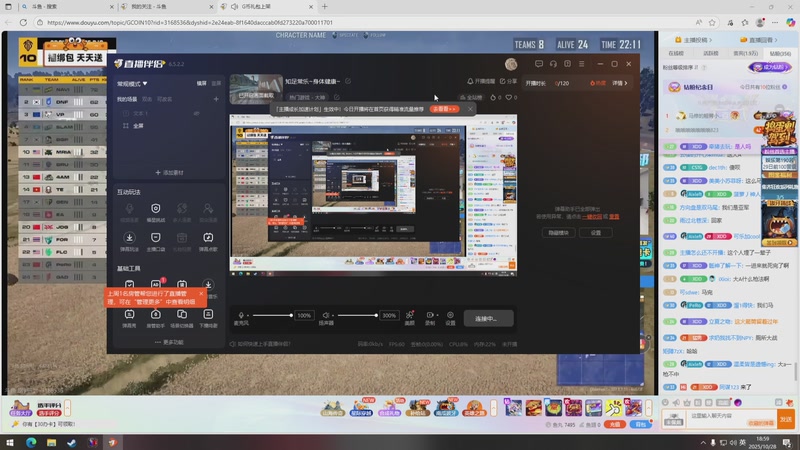Open the 设置 settings gear at bottom bar
This screenshot has height=450, width=800.
(x=450, y=318)
